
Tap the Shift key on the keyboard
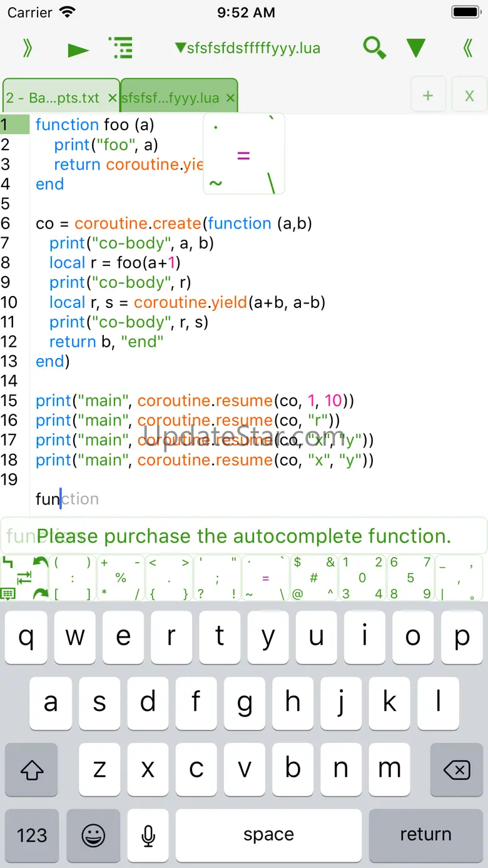click(x=31, y=770)
